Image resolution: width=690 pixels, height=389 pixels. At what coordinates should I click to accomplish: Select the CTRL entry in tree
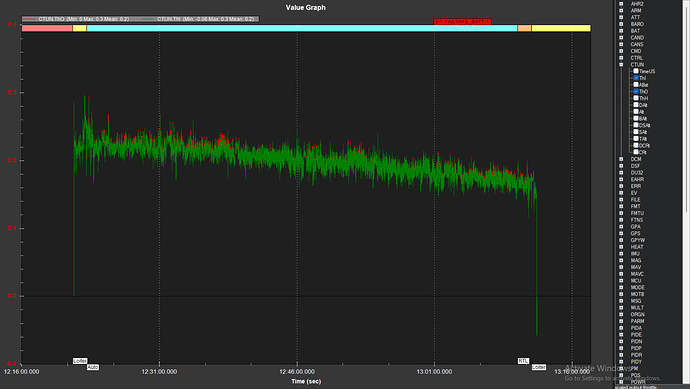[636, 58]
